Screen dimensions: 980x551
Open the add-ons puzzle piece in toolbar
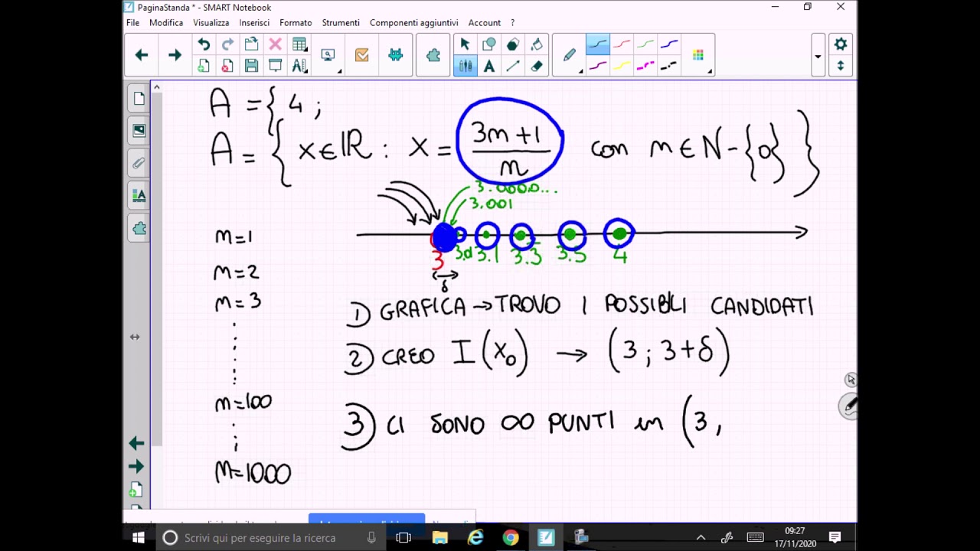click(433, 55)
